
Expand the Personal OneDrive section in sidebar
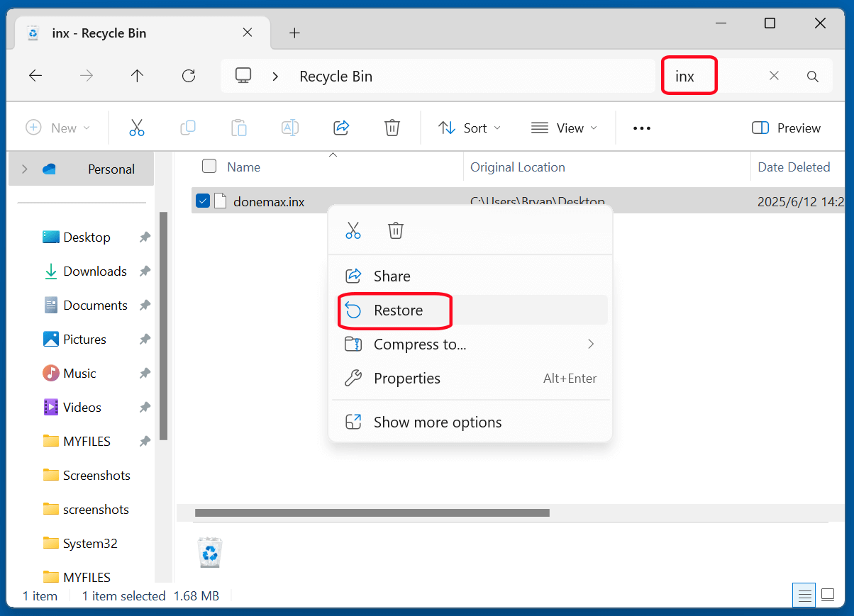pyautogui.click(x=23, y=169)
